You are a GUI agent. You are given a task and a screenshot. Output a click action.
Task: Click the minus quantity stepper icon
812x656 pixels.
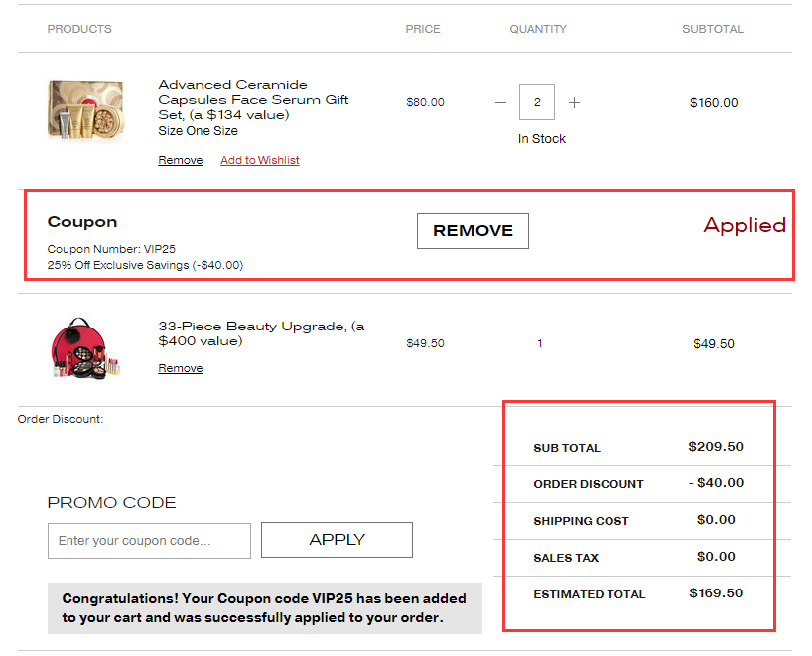coord(500,103)
